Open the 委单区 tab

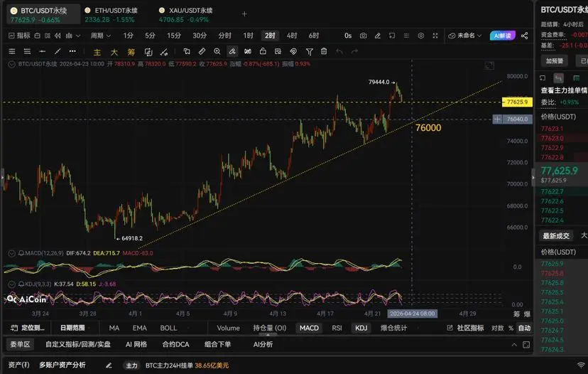(x=20, y=344)
